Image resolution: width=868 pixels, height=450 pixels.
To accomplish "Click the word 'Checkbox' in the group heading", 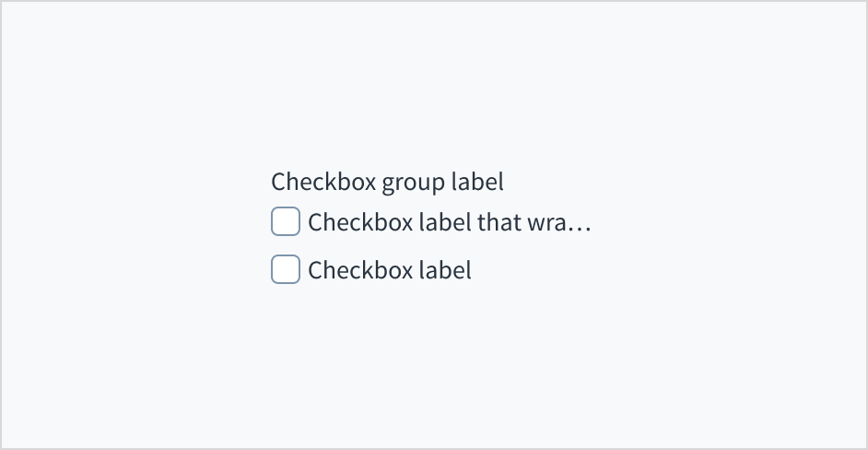I will click(323, 182).
